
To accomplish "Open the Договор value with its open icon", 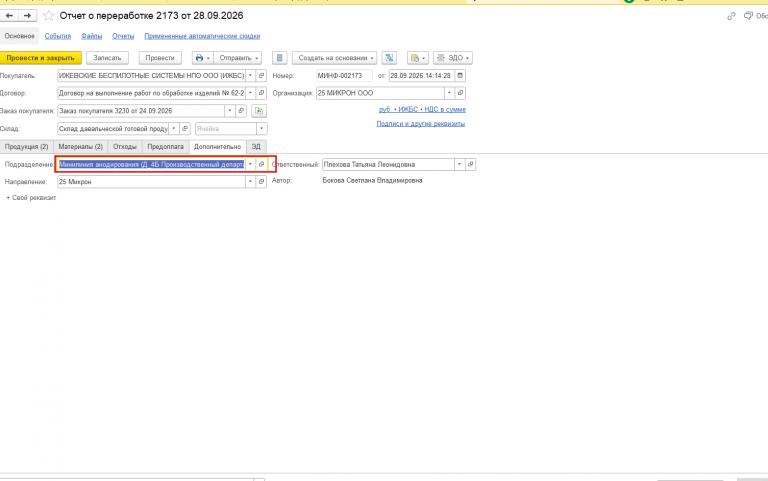I will click(262, 93).
